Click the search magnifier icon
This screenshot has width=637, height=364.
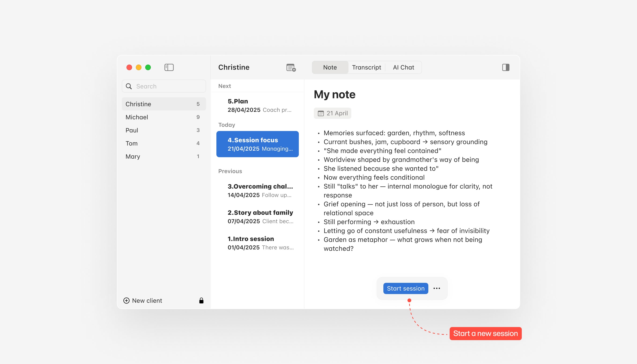[x=129, y=86]
